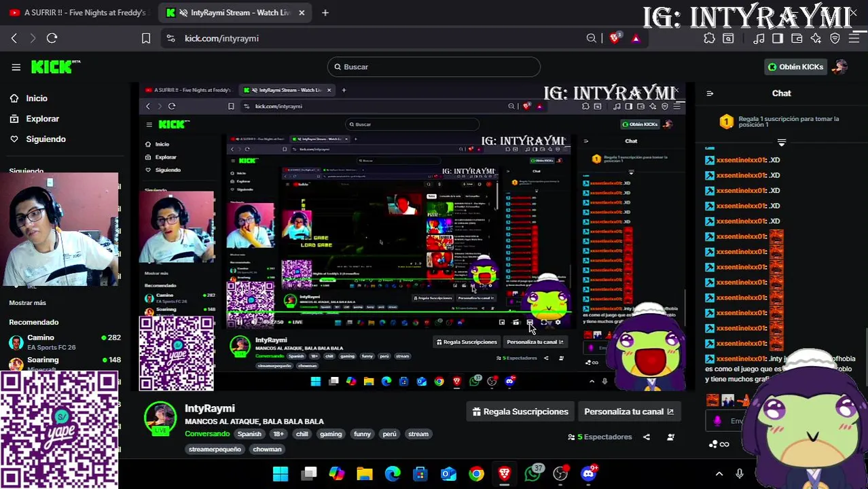
Task: Open IntyRaymi channel name link
Action: pos(210,408)
